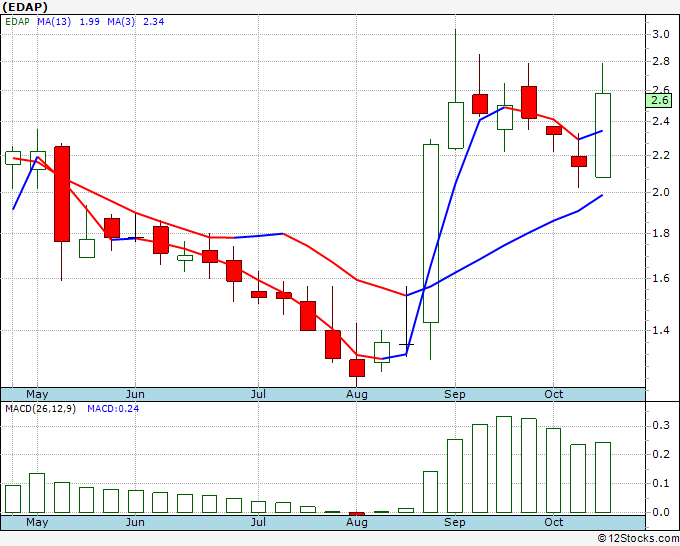This screenshot has width=680, height=546.
Task: Click the MACD:0.24 value label
Action: pyautogui.click(x=113, y=409)
